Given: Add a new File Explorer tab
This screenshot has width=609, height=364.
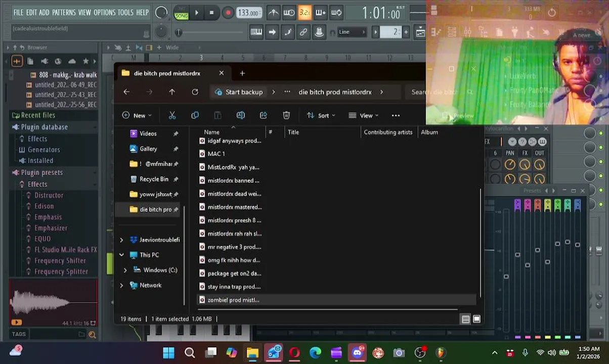Looking at the screenshot, I should pyautogui.click(x=242, y=73).
